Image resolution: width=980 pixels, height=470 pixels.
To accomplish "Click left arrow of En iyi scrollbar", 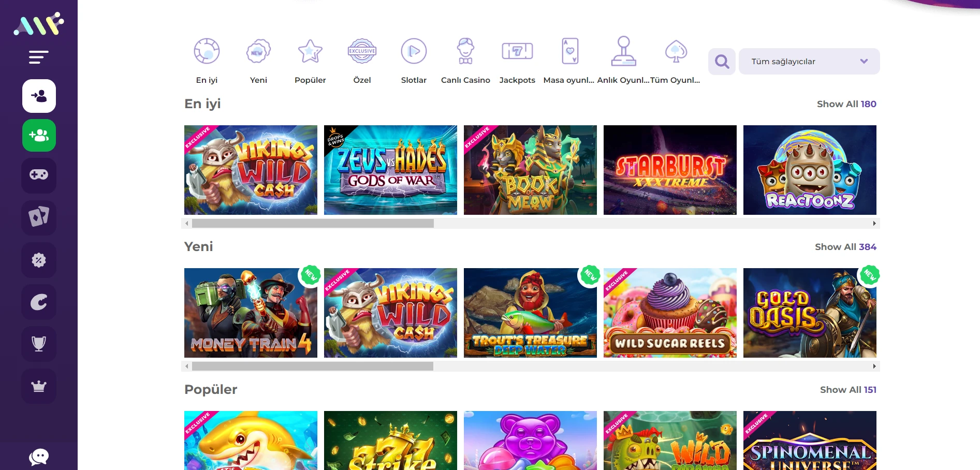I will point(187,223).
